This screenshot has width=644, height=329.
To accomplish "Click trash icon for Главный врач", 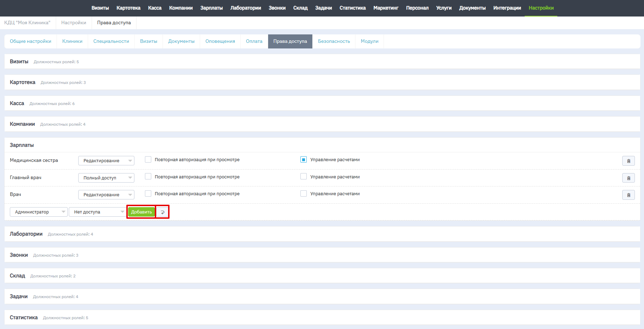I will [x=628, y=178].
